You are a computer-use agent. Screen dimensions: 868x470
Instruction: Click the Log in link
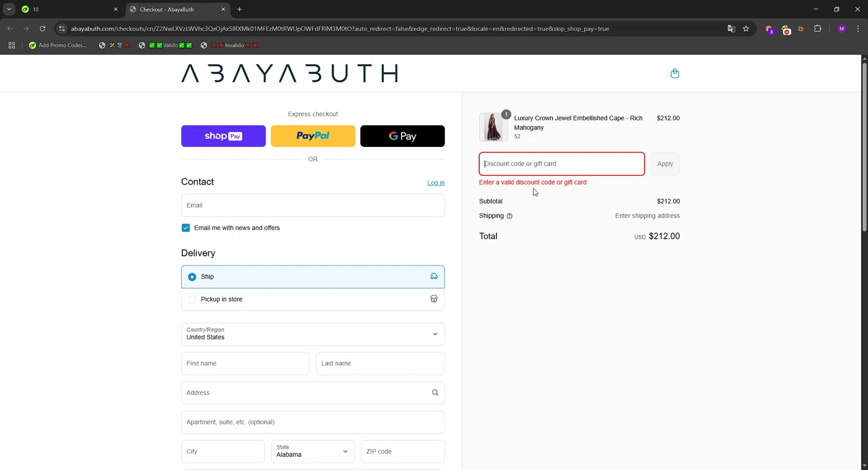tap(436, 183)
